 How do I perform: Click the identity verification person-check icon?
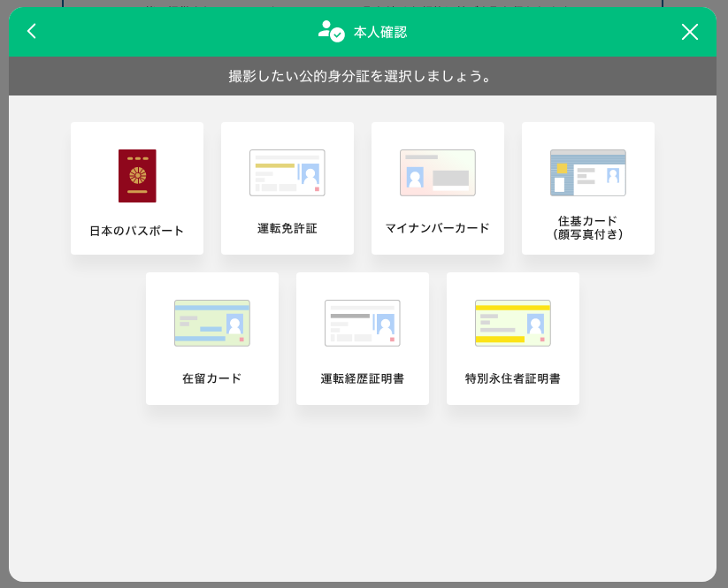pos(331,32)
